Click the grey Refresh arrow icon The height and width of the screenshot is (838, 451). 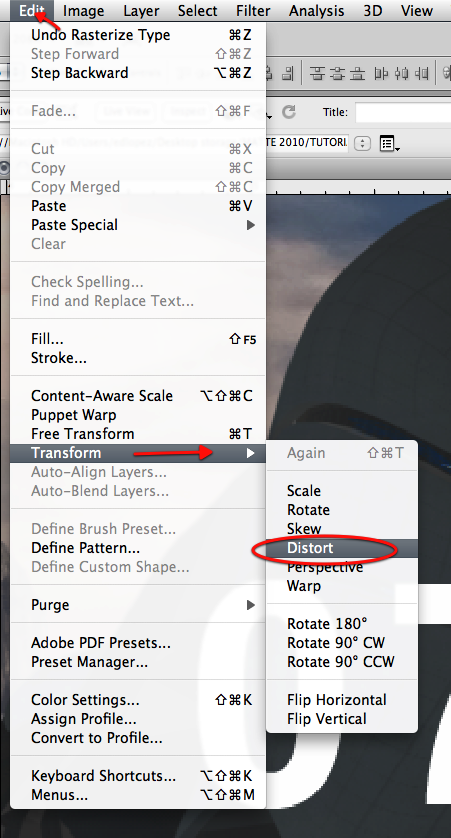[x=289, y=111]
